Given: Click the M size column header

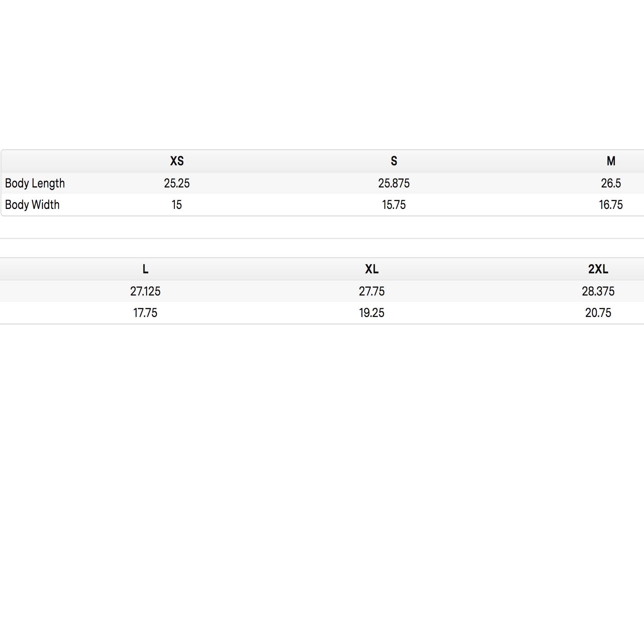Looking at the screenshot, I should (x=611, y=161).
